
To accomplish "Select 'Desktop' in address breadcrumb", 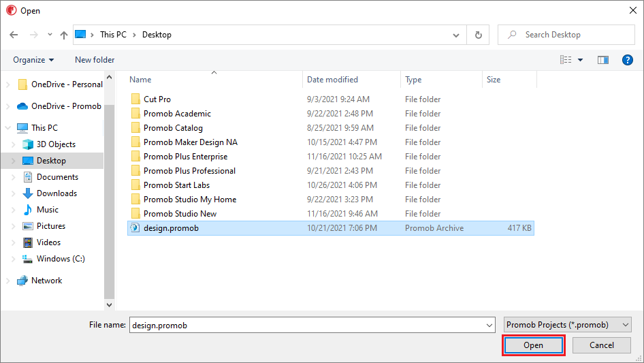I will (x=157, y=35).
